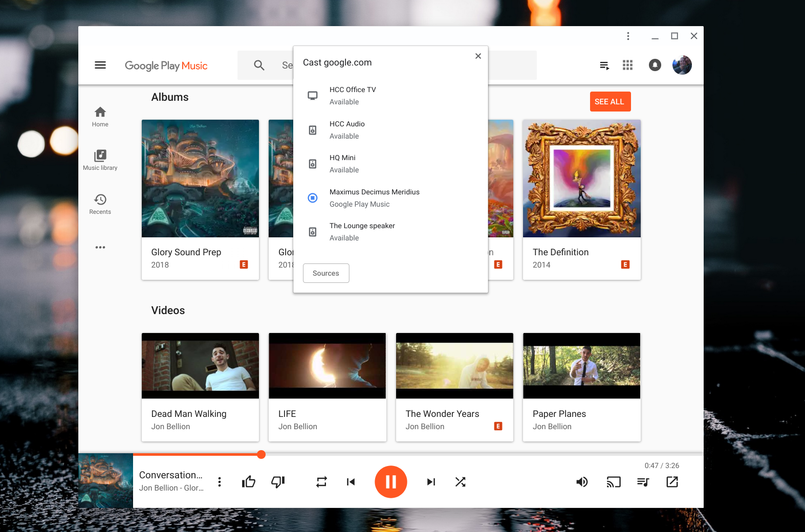Play Paper Planes video thumbnail
This screenshot has height=532, width=805.
(581, 366)
